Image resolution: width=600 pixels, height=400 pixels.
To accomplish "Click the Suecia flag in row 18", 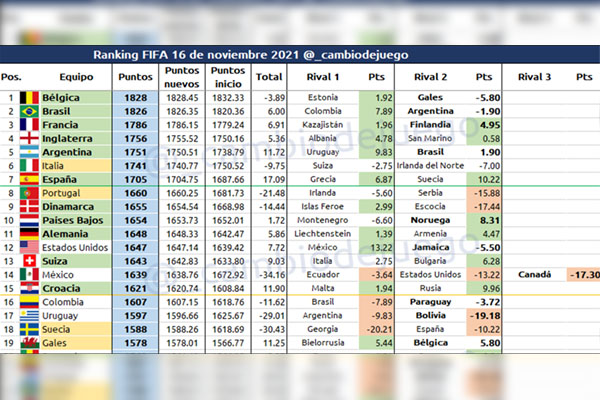I will point(29,329).
